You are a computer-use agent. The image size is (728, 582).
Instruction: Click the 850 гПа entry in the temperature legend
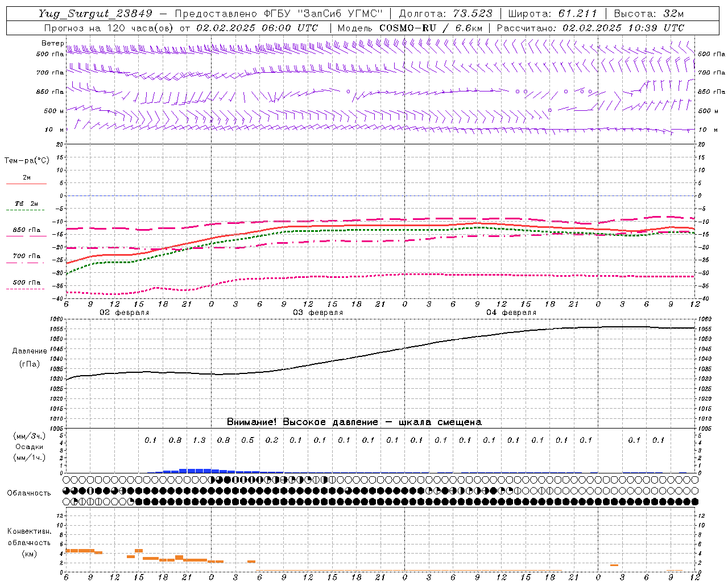pos(27,230)
